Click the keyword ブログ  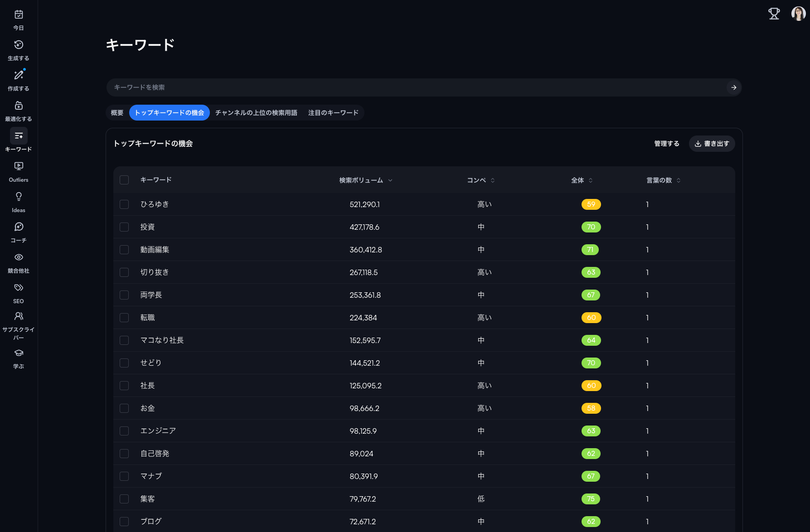tap(151, 522)
